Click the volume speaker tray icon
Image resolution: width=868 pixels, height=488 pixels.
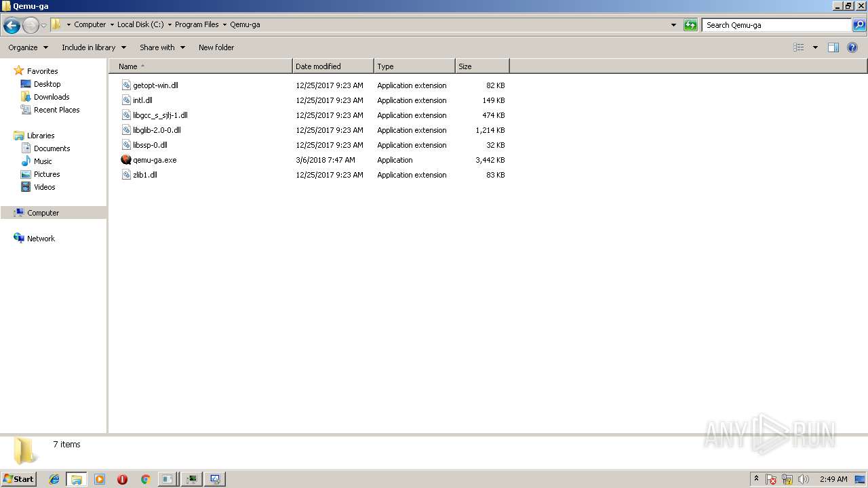(x=804, y=479)
